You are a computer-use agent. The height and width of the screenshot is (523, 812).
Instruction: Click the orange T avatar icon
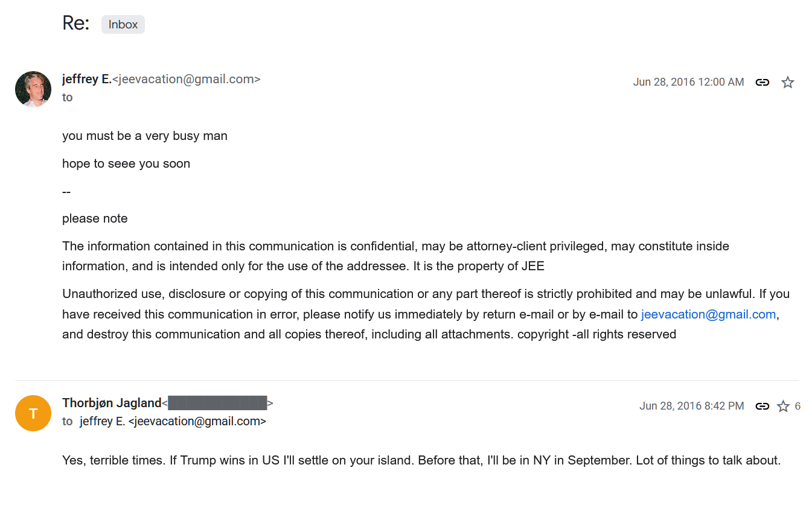click(33, 413)
